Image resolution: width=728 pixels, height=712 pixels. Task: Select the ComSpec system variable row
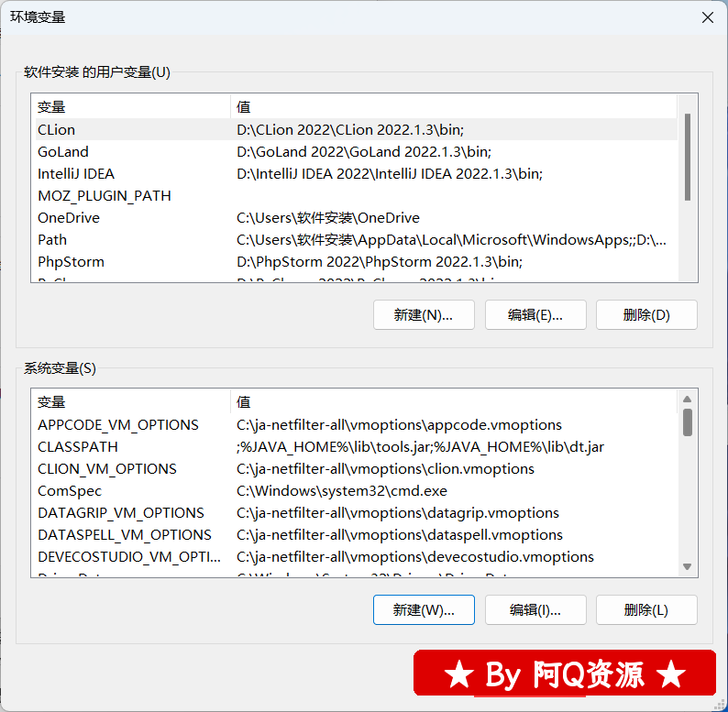click(356, 490)
